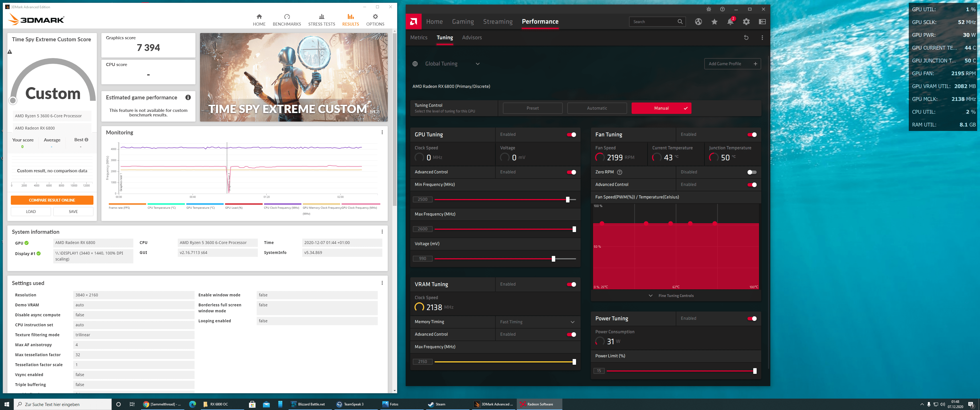
Task: Click the estimated game performance info icon
Action: pyautogui.click(x=188, y=97)
